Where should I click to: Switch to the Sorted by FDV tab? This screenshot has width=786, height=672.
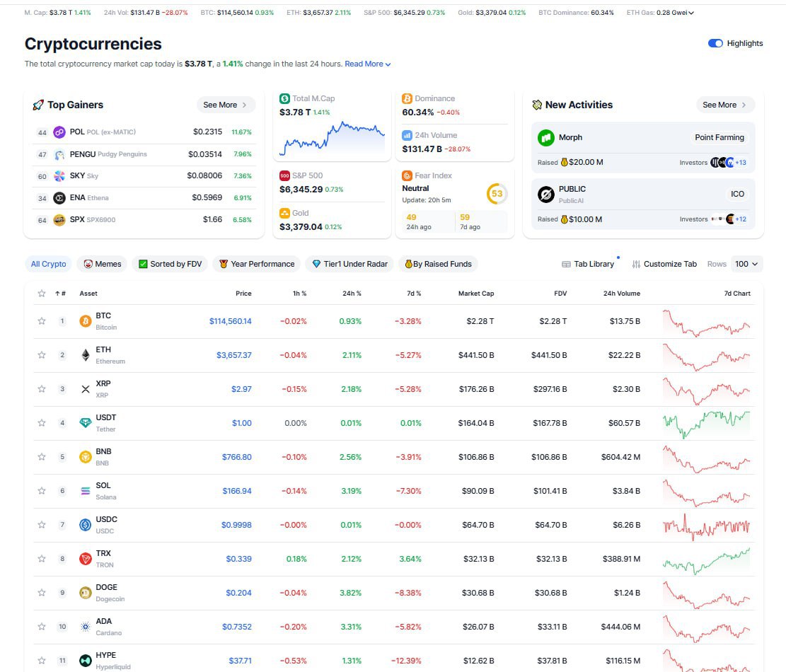(x=170, y=264)
